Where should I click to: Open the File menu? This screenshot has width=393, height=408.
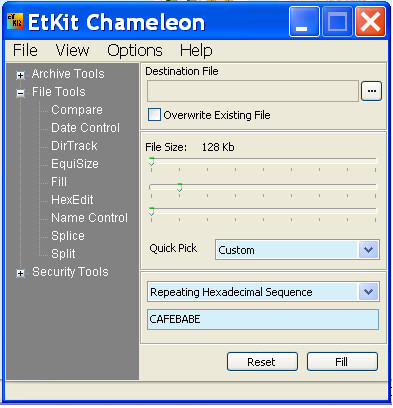pyautogui.click(x=25, y=51)
